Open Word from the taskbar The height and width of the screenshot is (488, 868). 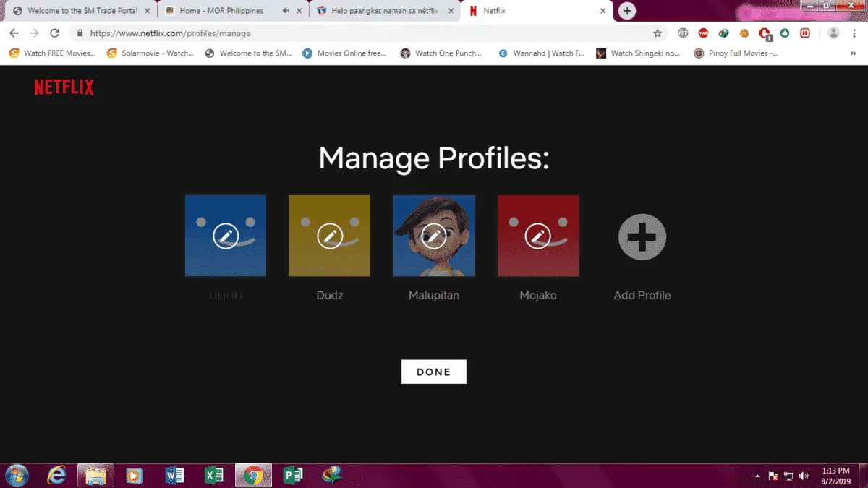(174, 475)
